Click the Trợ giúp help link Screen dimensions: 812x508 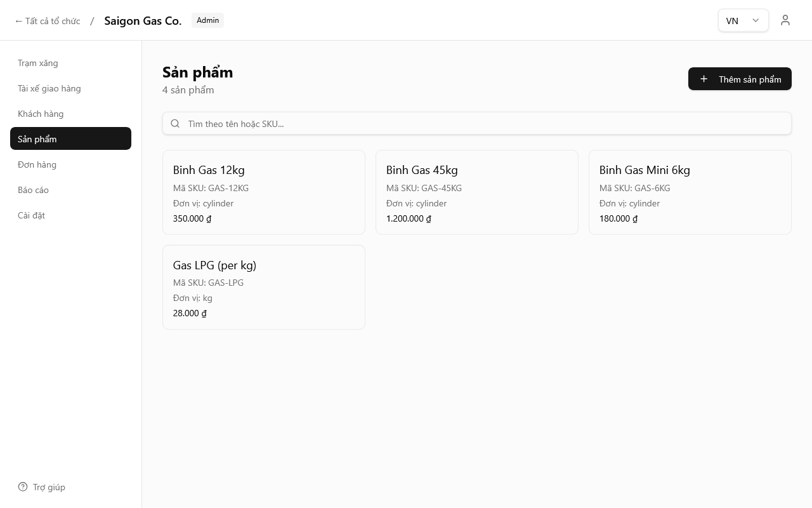point(49,487)
